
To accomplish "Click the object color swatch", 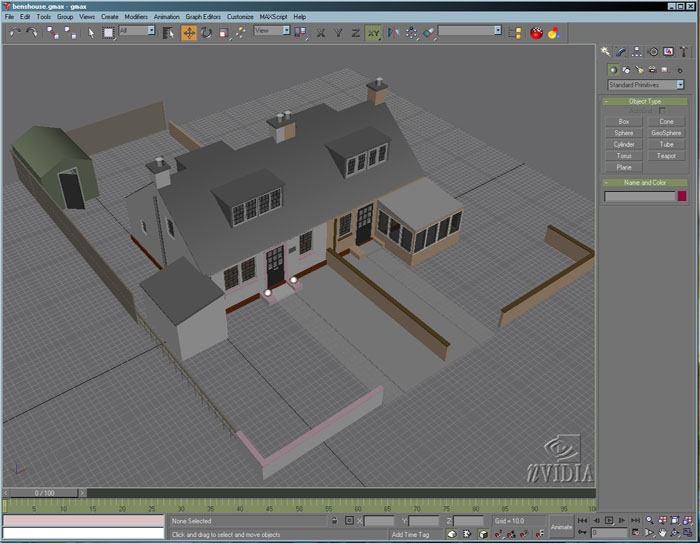I will [x=682, y=197].
